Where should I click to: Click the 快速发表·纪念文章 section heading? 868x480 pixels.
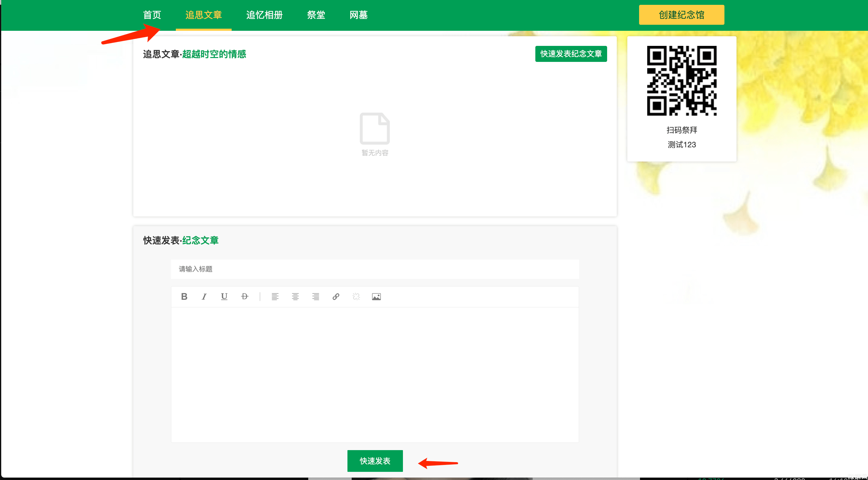pos(181,241)
